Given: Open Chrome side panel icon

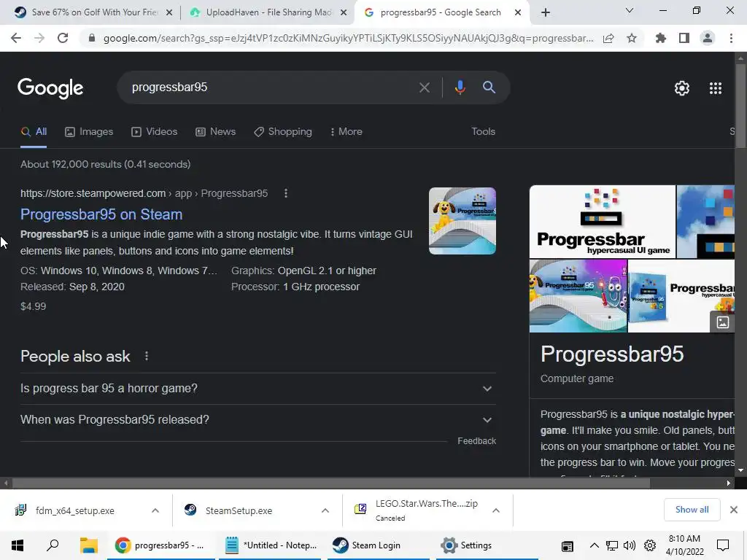Looking at the screenshot, I should (x=684, y=38).
